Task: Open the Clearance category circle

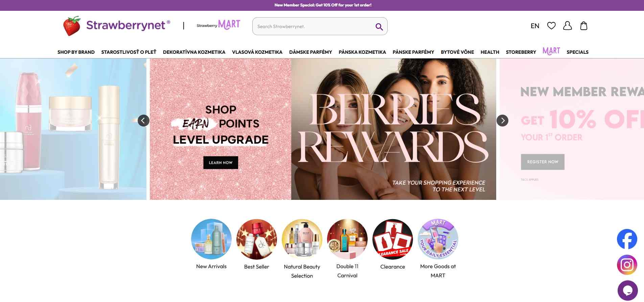Action: pos(392,239)
